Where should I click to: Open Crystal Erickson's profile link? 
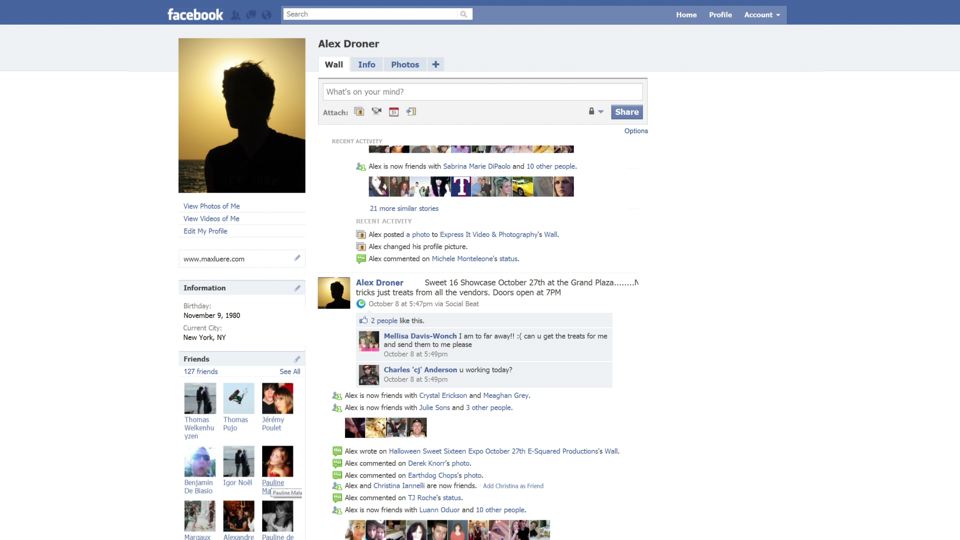tap(443, 396)
